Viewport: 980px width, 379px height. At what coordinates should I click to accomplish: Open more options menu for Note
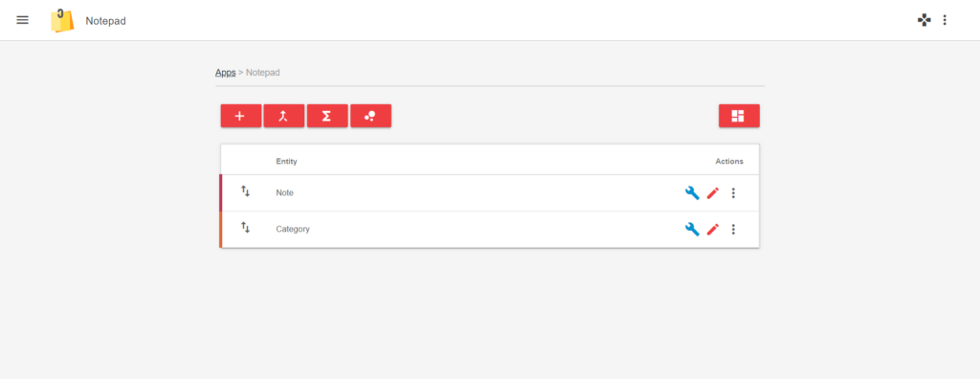733,193
